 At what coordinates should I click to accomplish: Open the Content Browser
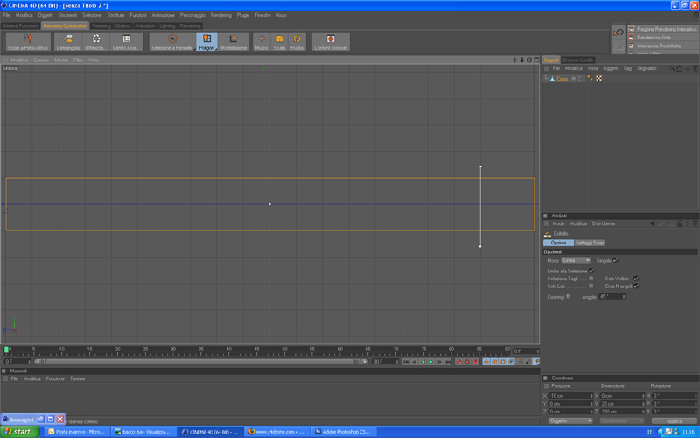point(330,42)
